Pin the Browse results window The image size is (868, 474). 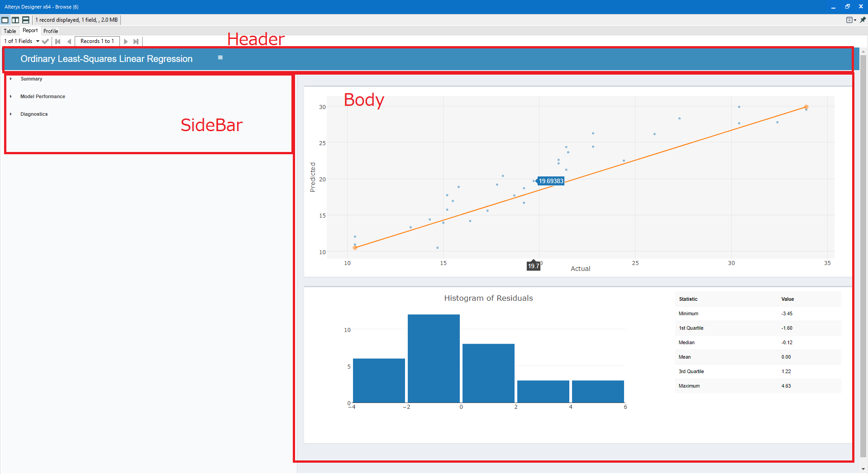point(863,20)
